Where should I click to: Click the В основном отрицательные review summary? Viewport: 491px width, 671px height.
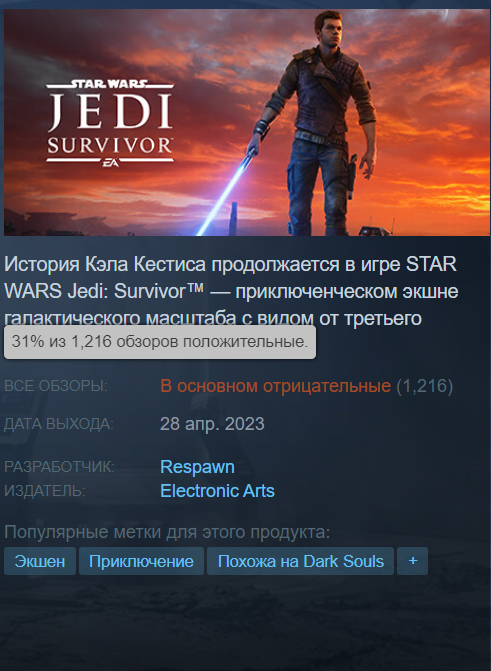pos(276,386)
